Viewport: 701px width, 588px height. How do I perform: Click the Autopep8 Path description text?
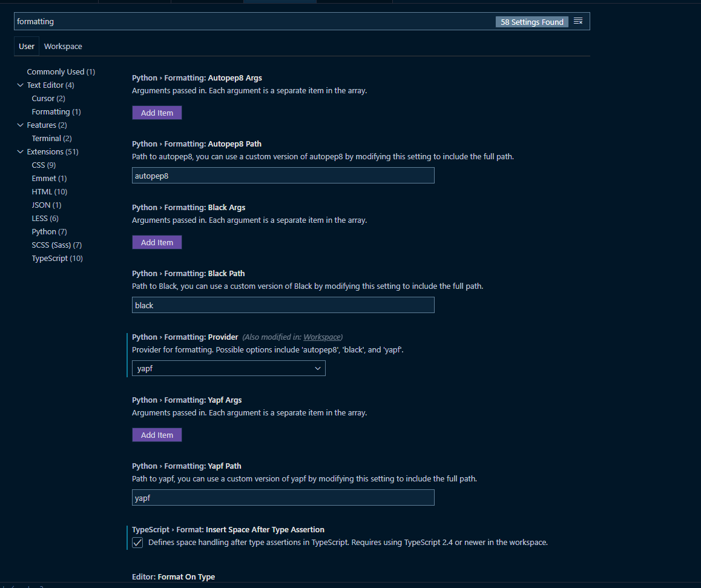click(x=323, y=157)
